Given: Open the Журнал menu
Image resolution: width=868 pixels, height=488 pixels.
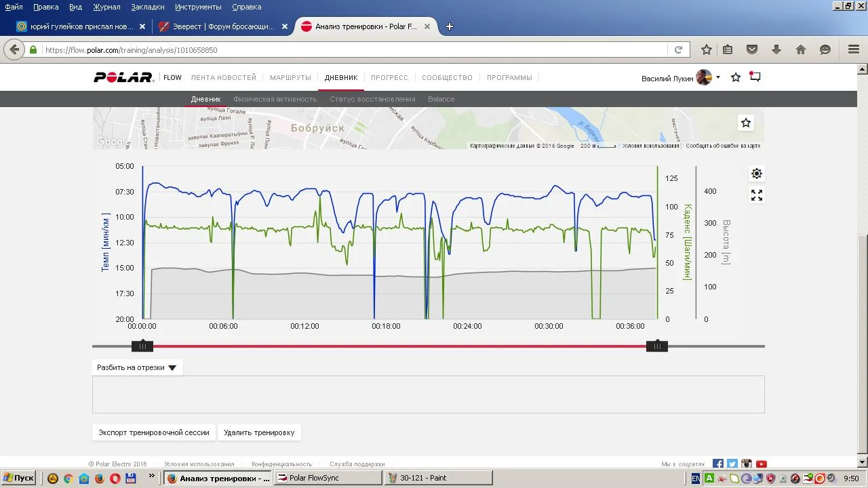Looking at the screenshot, I should point(106,7).
